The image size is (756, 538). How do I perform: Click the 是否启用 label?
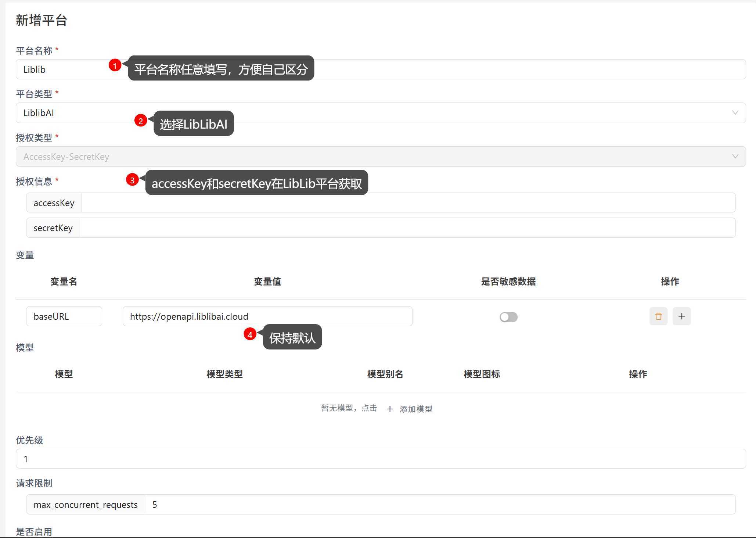click(34, 531)
